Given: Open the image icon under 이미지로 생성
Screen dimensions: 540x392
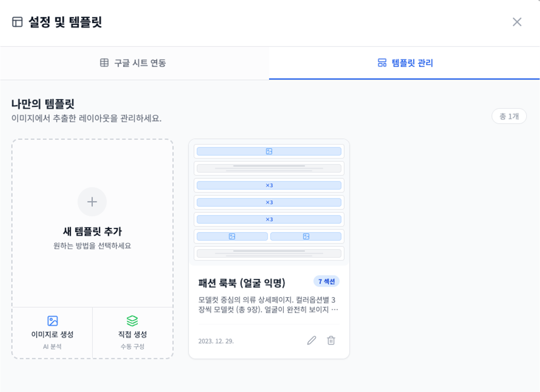Looking at the screenshot, I should click(x=52, y=320).
